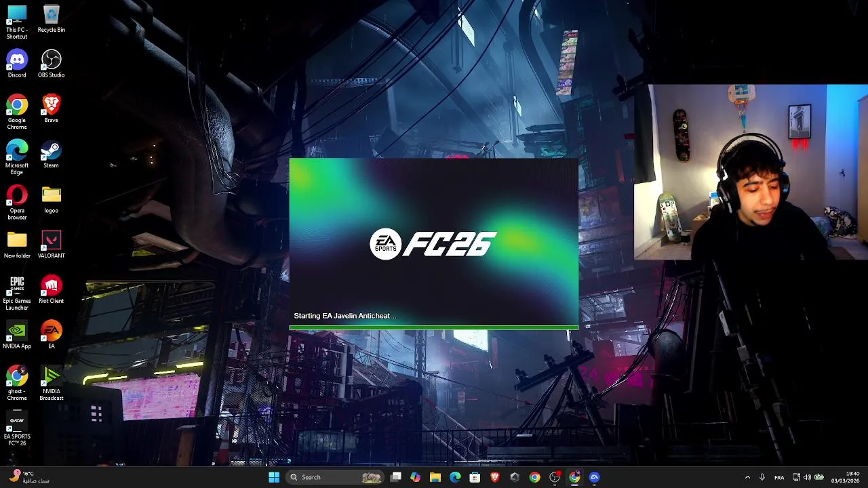Select Microsoft Edge desktop shortcut
This screenshot has width=868, height=488.
click(x=17, y=158)
